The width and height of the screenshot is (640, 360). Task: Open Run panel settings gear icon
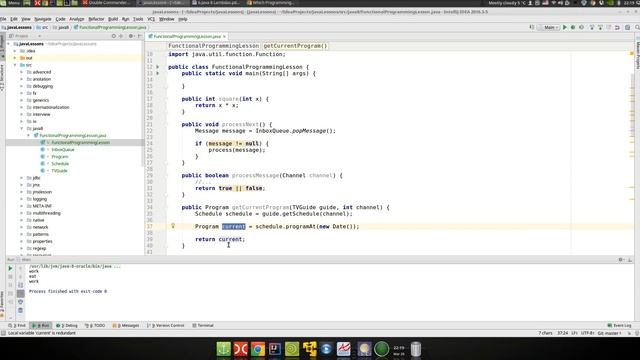(621, 260)
